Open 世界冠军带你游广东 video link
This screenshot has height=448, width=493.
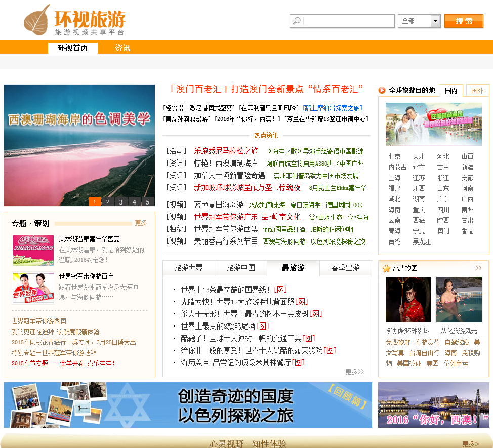point(226,217)
